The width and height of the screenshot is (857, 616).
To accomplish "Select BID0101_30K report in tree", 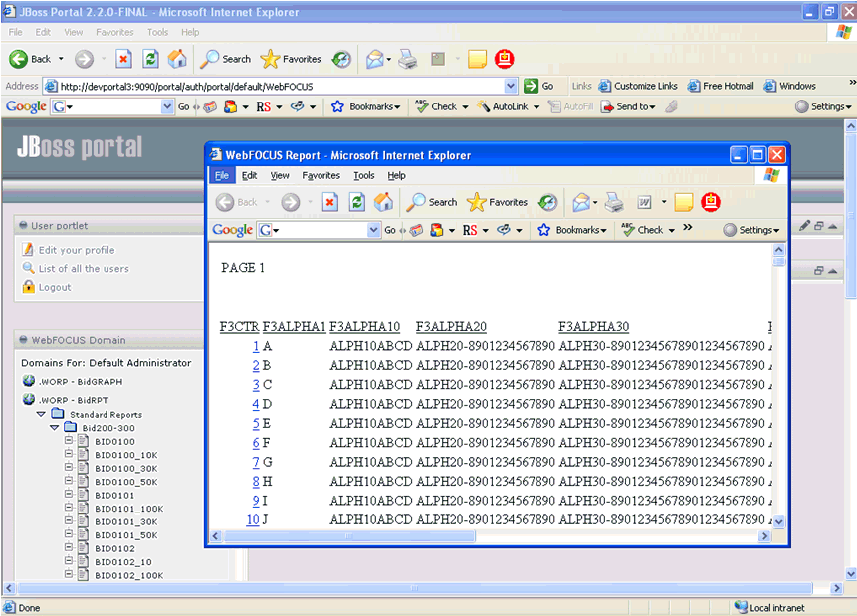I will tap(125, 522).
